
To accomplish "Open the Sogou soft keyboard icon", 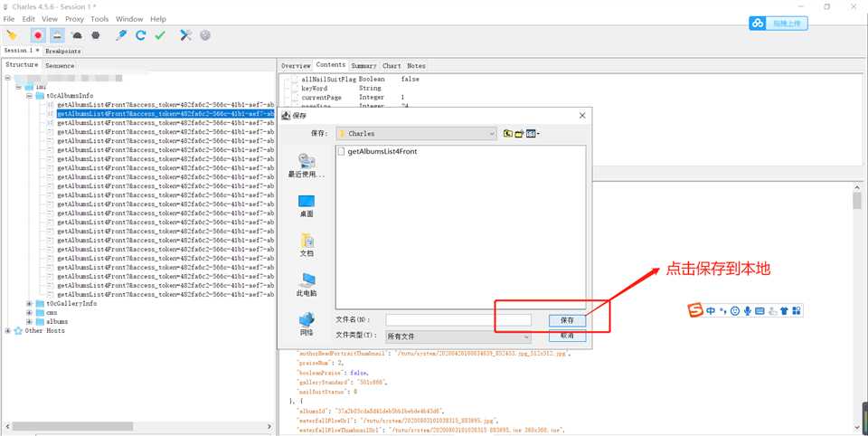I will 759,311.
